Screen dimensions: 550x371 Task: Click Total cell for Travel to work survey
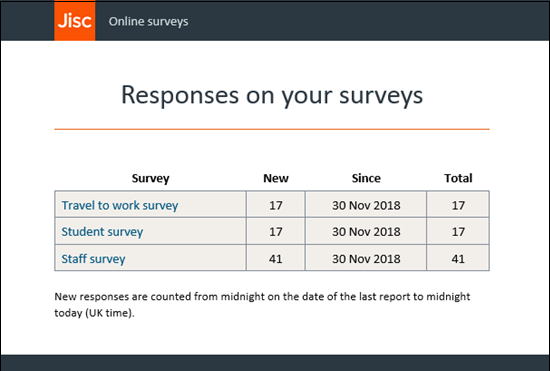pos(458,204)
